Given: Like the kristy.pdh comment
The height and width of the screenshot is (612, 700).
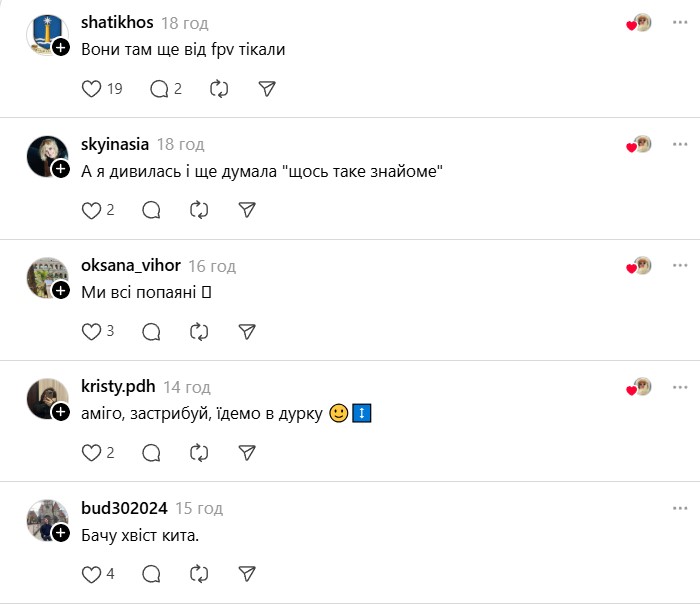Looking at the screenshot, I should pyautogui.click(x=91, y=453).
